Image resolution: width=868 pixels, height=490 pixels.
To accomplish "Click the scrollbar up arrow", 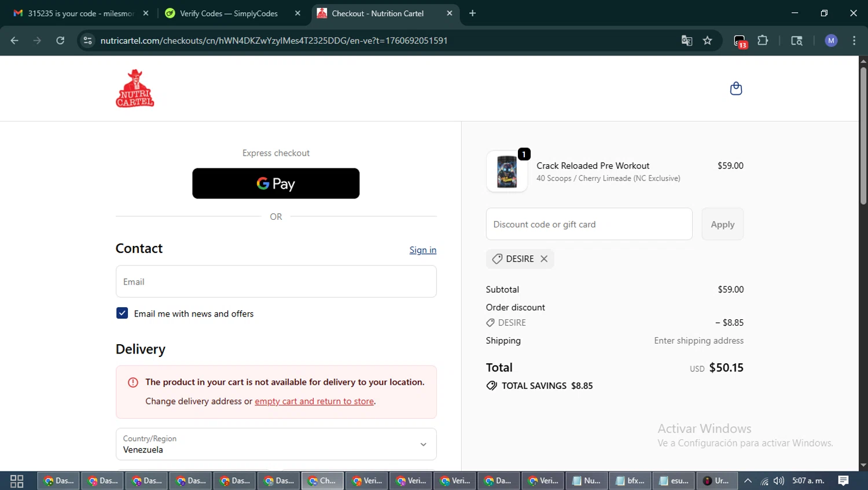I will pos(863,61).
